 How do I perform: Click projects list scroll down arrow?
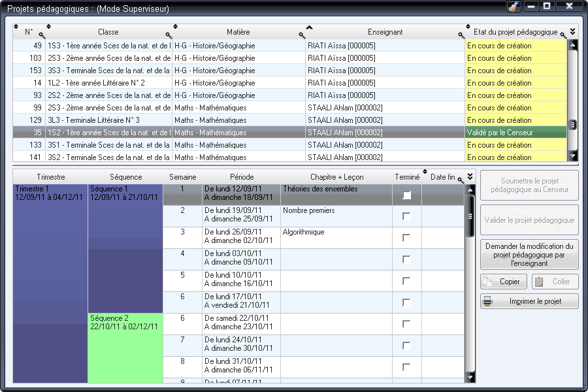click(x=572, y=155)
